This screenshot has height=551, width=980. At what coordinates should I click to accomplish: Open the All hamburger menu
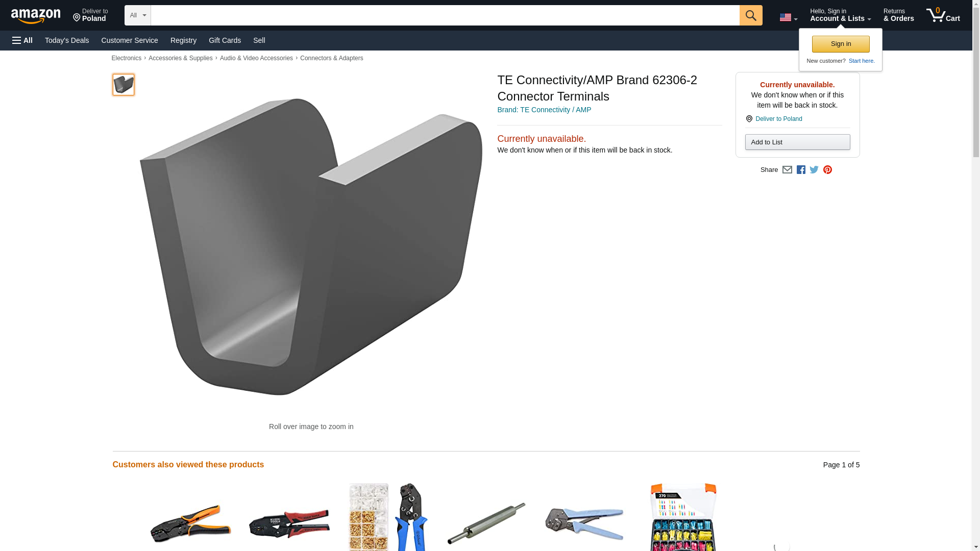click(22, 40)
